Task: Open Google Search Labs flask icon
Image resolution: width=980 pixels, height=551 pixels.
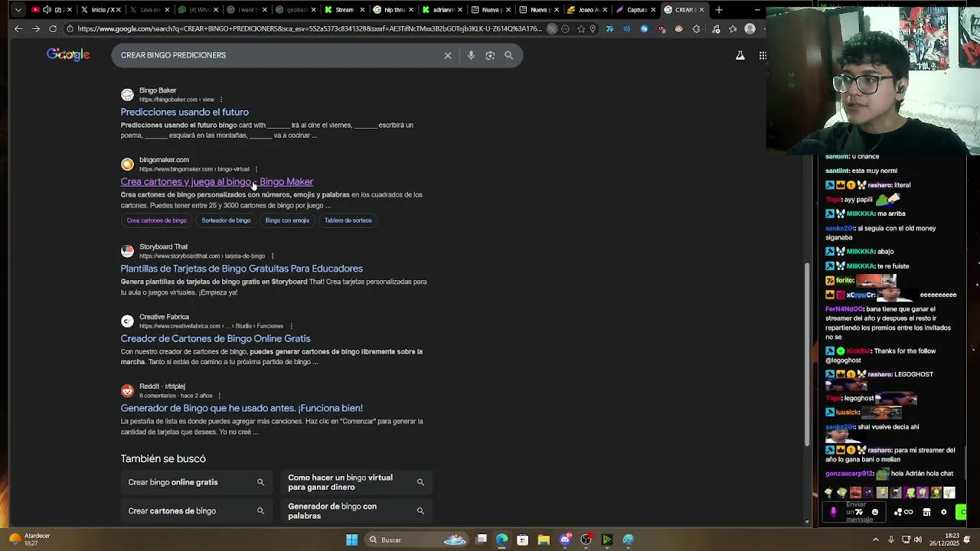Action: 740,55
